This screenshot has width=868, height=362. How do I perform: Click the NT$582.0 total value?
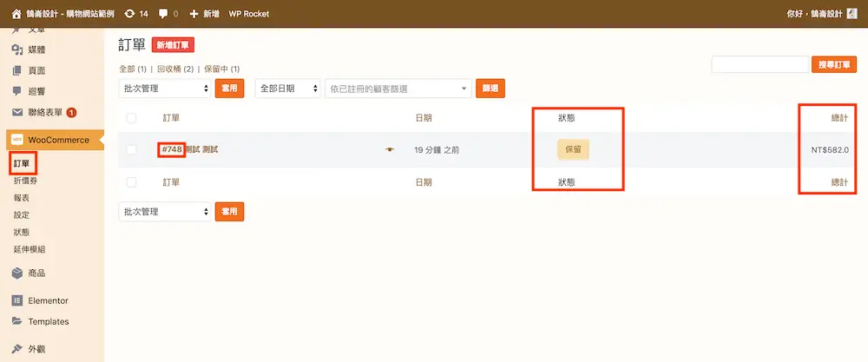pos(830,149)
